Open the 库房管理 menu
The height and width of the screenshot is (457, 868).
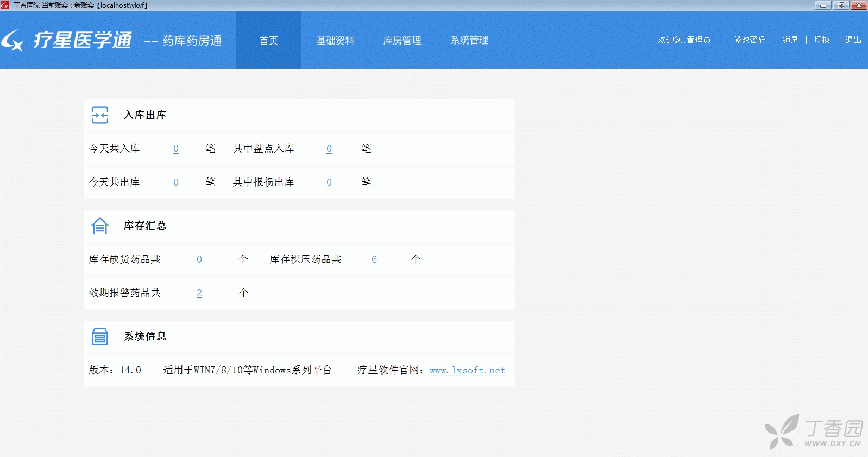(402, 40)
